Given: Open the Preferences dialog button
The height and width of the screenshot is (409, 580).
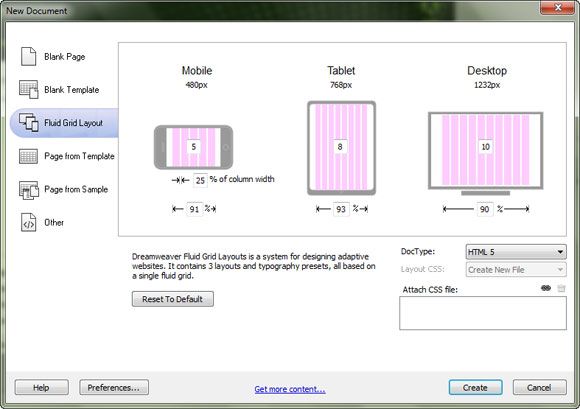Looking at the screenshot, I should 114,388.
